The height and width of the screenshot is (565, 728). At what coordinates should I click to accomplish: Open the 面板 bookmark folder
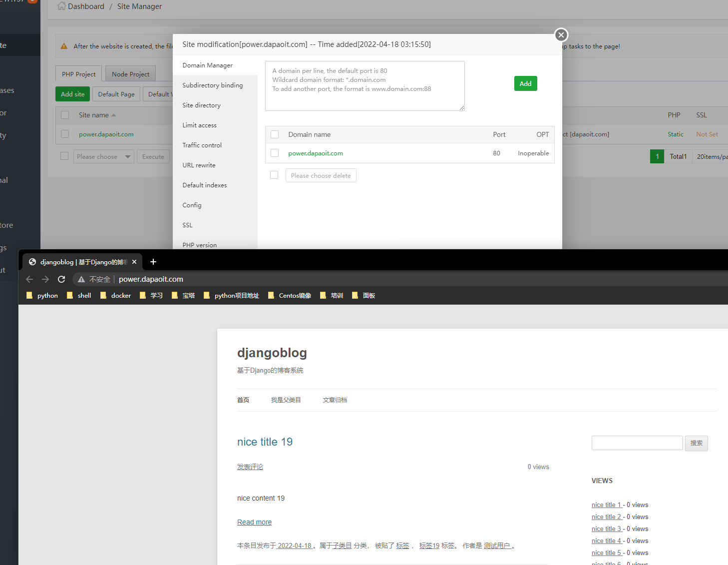coord(364,296)
